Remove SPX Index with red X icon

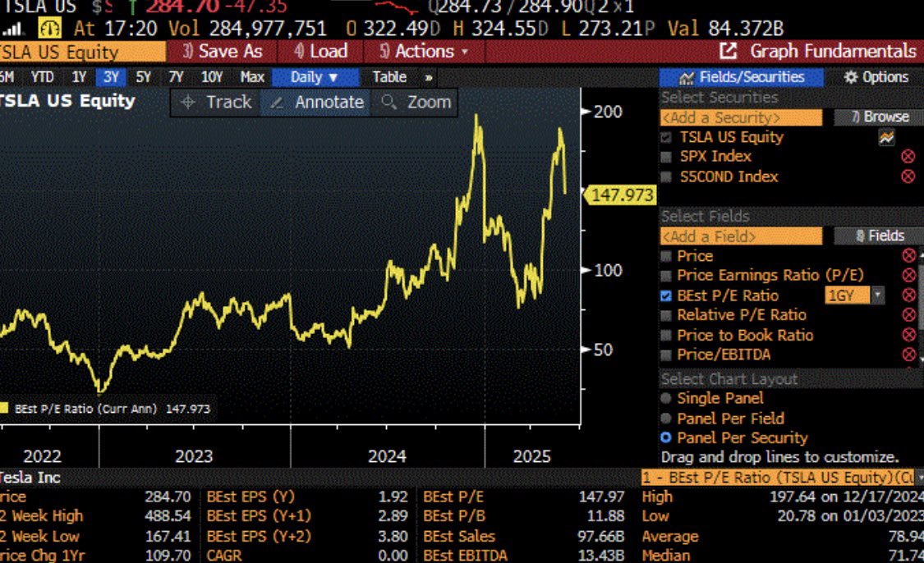(x=908, y=156)
